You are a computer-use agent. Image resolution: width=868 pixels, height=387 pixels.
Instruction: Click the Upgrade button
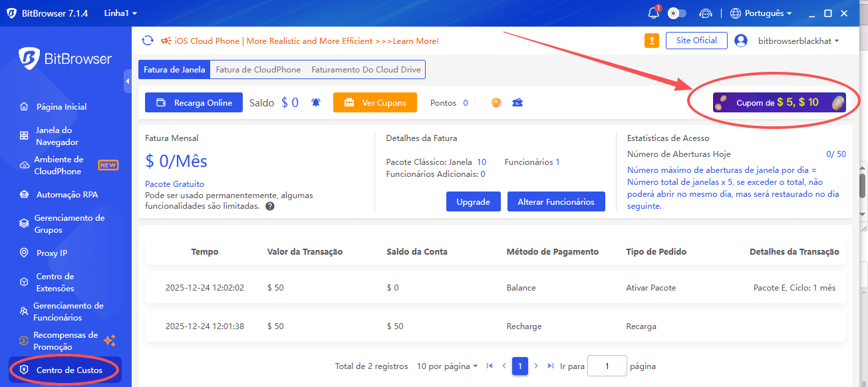[x=474, y=201]
